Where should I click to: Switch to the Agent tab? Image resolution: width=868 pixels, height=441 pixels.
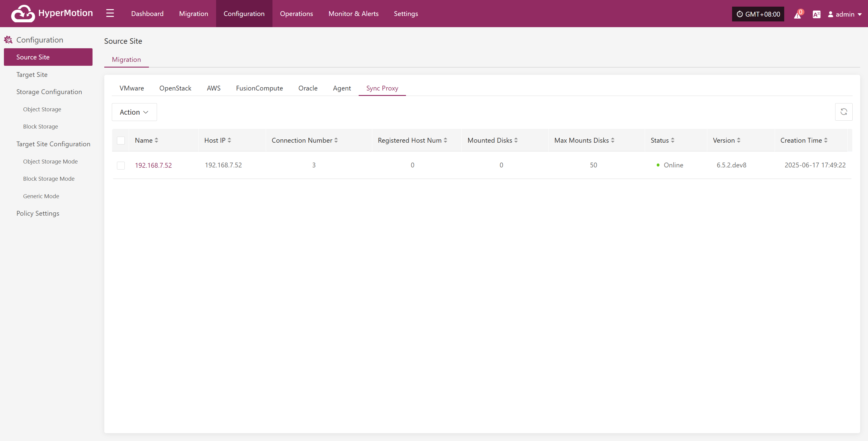342,88
